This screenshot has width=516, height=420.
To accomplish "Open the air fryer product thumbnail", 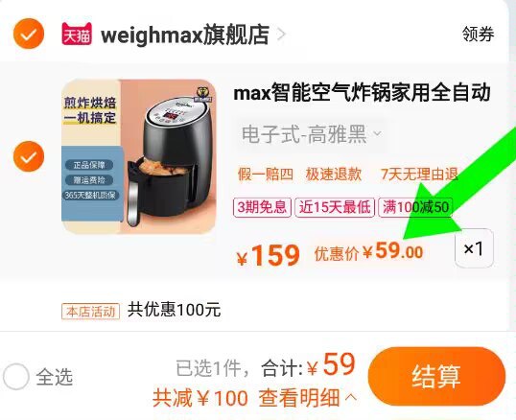I will tap(138, 156).
